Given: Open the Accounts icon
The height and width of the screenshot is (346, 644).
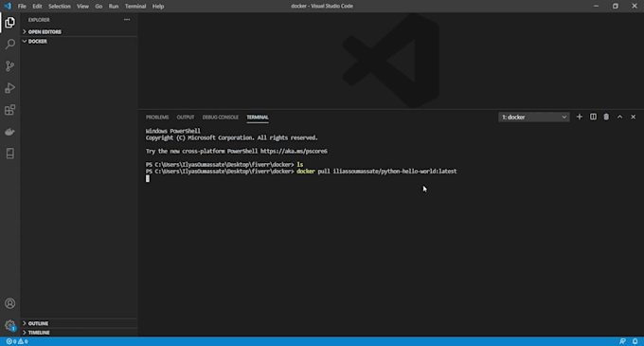Looking at the screenshot, I should [9, 303].
